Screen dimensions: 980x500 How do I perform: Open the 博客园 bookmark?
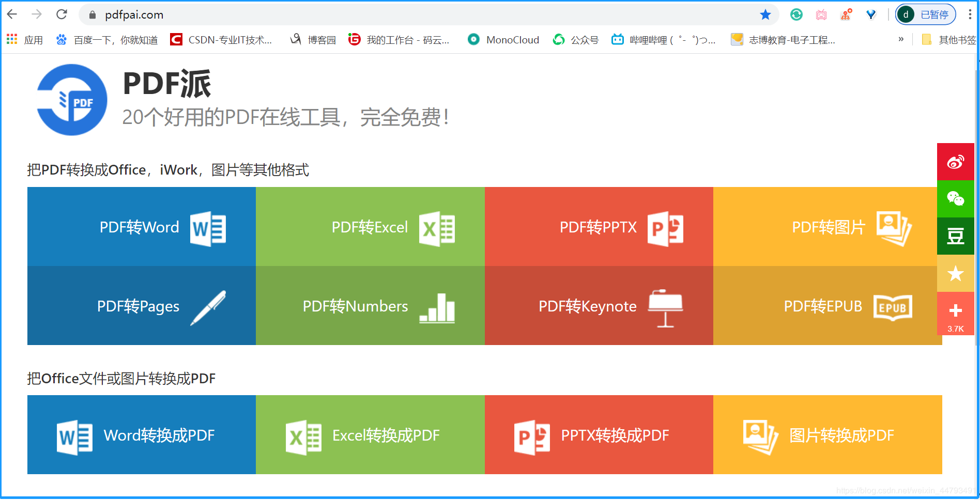pos(313,40)
